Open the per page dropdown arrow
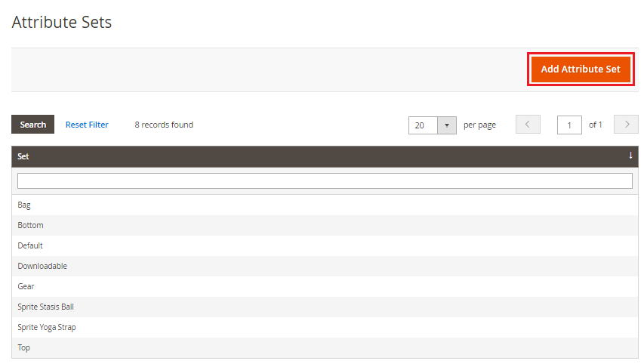 (447, 125)
